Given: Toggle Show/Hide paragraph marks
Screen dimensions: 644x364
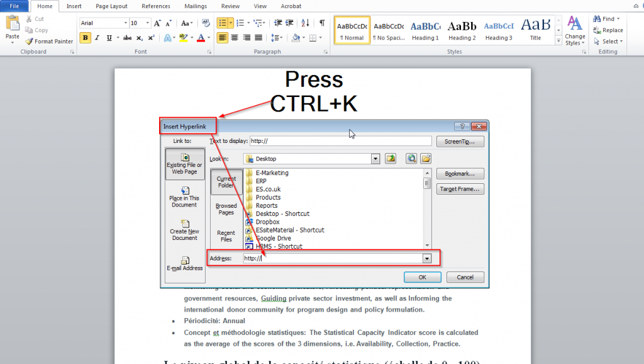Looking at the screenshot, I should (322, 23).
